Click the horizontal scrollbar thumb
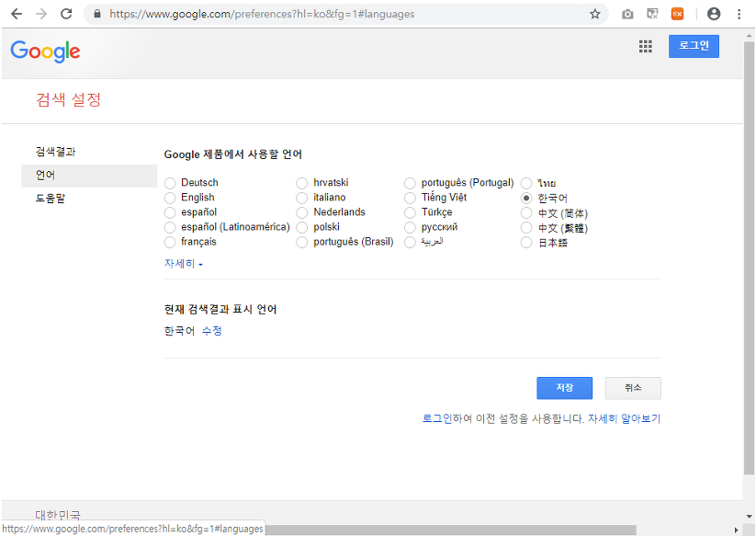Image resolution: width=756 pixels, height=536 pixels. (450, 530)
